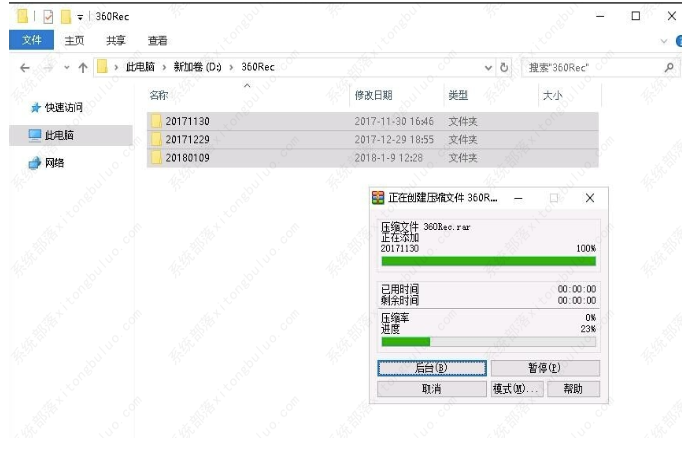The image size is (682, 454).
Task: Click the properties icon in quick access toolbar
Action: point(48,17)
